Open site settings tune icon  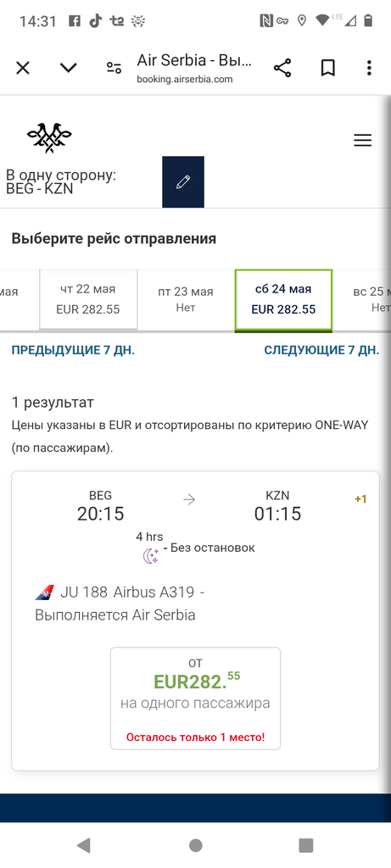click(114, 68)
